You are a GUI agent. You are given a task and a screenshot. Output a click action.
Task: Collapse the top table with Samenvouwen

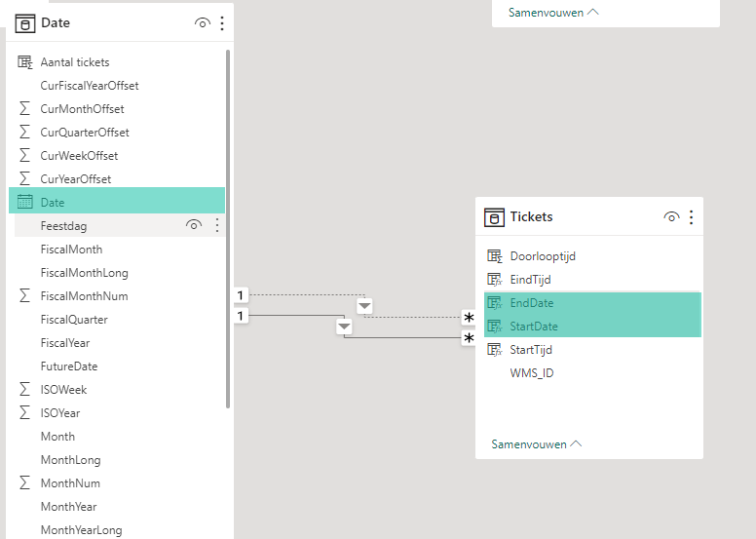(553, 13)
